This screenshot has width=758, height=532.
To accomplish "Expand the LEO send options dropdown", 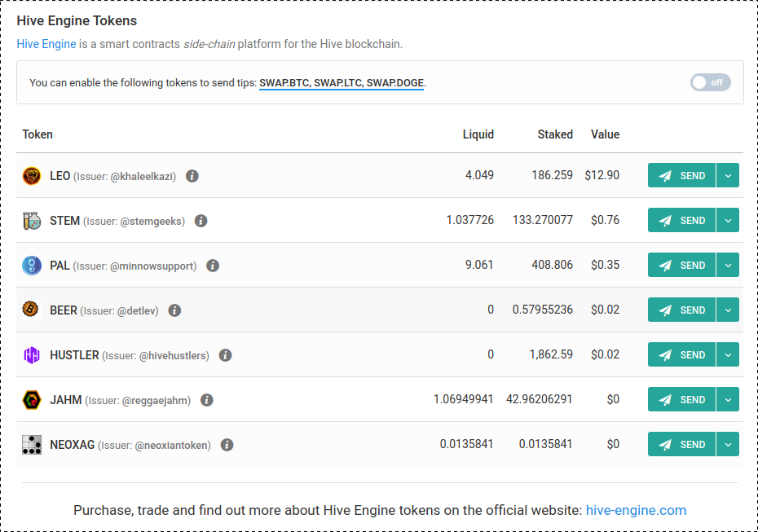I will point(728,175).
